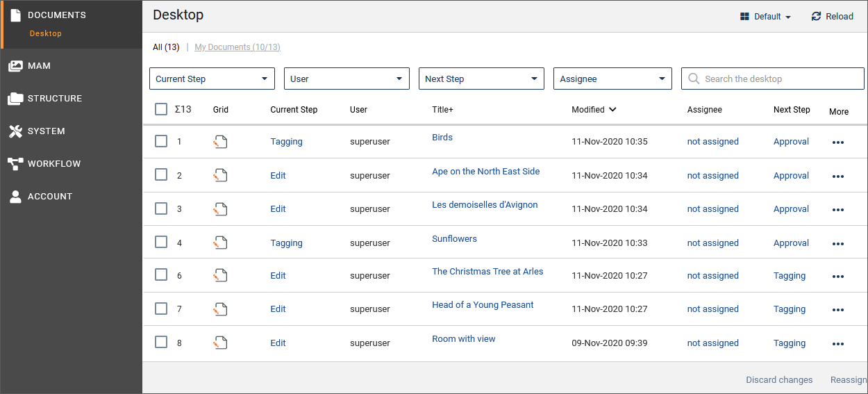The width and height of the screenshot is (868, 394).
Task: Check the box for Head of a Young Peasant
Action: (x=161, y=308)
